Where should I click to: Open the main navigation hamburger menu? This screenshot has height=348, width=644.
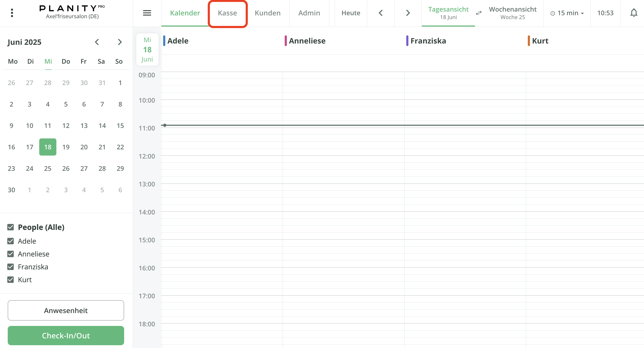147,13
